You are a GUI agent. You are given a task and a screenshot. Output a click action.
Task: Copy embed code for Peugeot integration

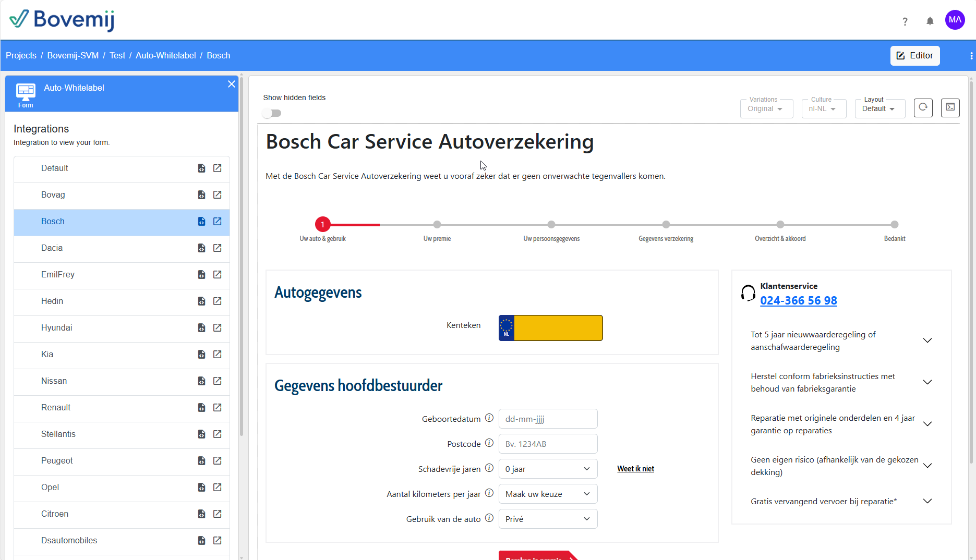coord(201,460)
